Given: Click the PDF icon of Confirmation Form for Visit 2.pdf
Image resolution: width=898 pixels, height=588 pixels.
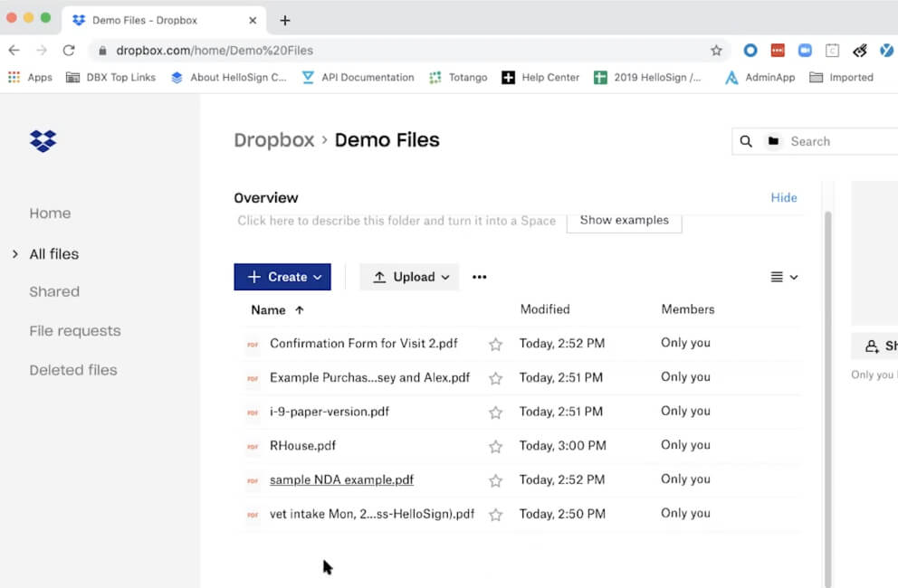Looking at the screenshot, I should tap(253, 344).
